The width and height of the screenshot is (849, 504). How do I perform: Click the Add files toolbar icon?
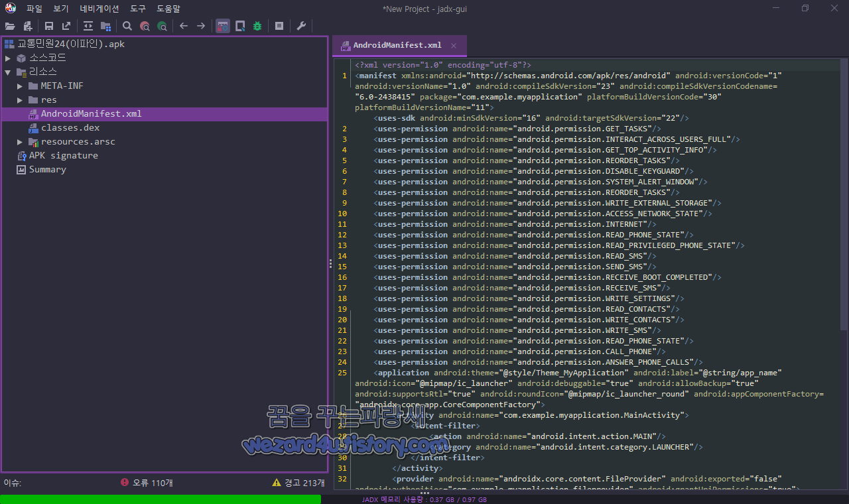(x=28, y=26)
